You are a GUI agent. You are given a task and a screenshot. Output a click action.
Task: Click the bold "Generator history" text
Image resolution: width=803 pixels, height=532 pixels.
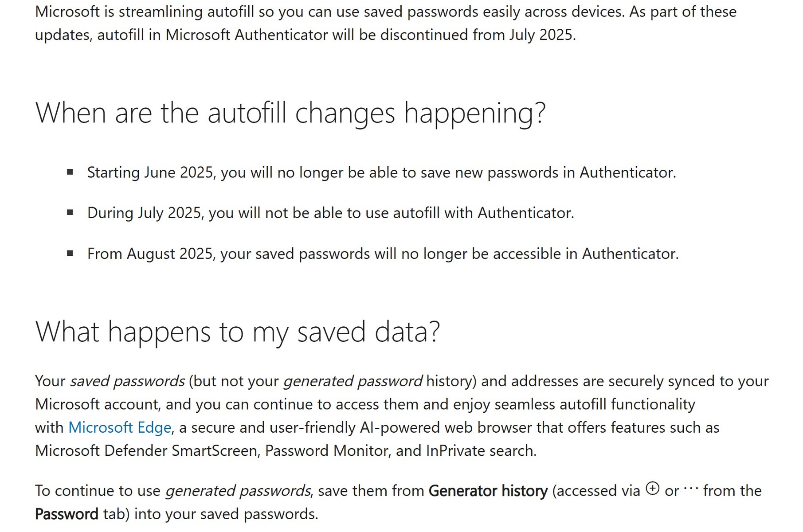click(488, 491)
